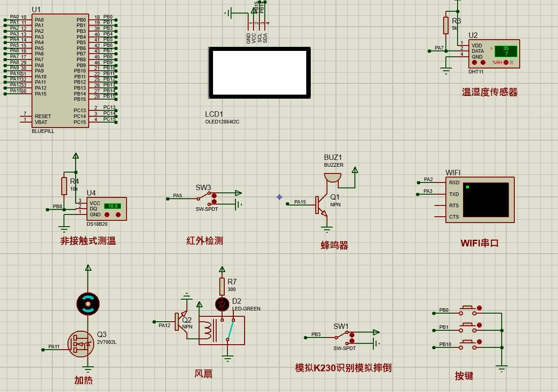Select the relay coil component in fan circuit
558x392 pixels.
(222, 330)
